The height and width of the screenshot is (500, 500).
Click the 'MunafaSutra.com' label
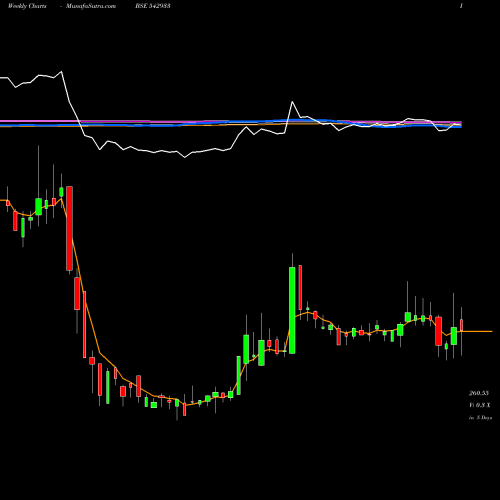tap(91, 6)
